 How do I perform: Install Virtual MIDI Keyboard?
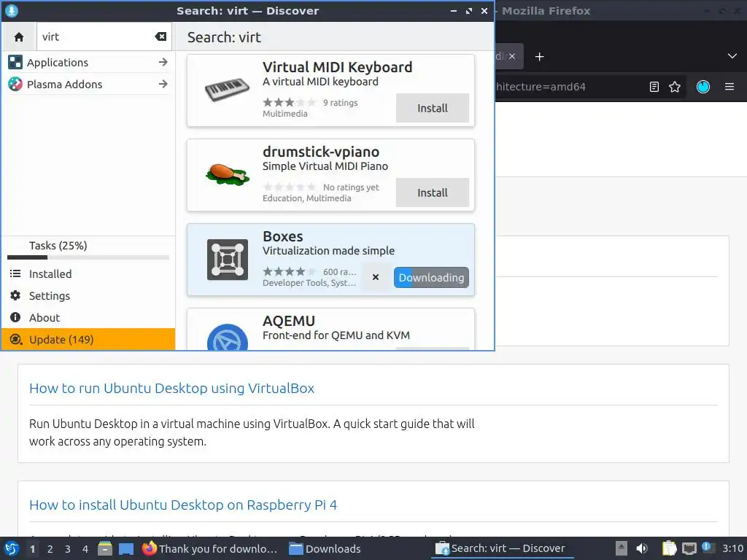(x=433, y=108)
